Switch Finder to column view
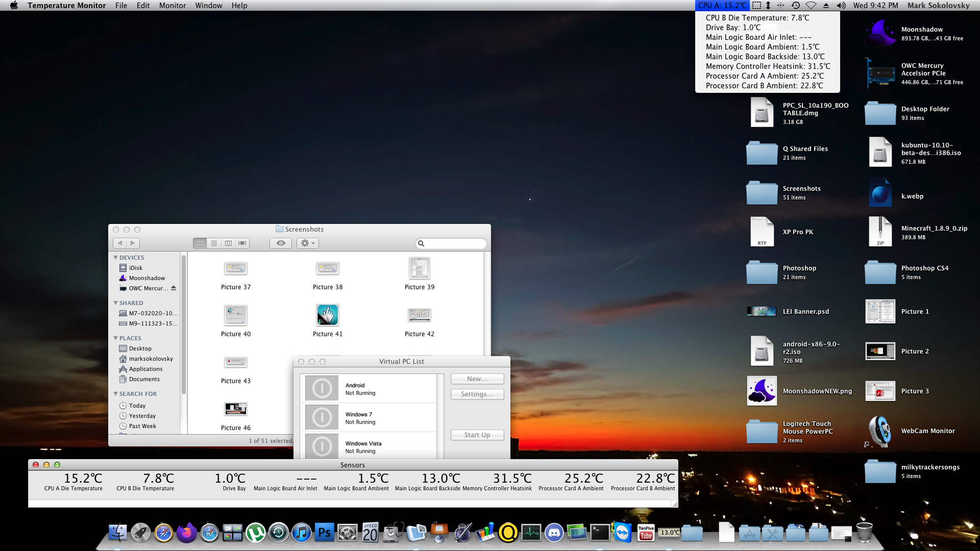This screenshot has width=980, height=551. click(x=228, y=243)
